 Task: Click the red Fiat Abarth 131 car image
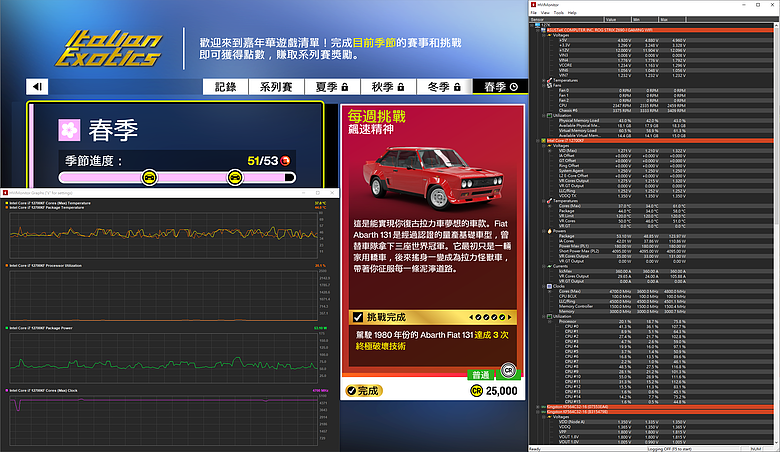433,177
